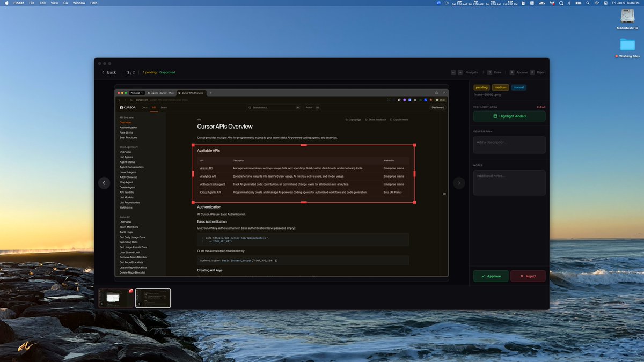Screen dimensions: 644x362
Task: Select the blue manual tag
Action: [518, 87]
